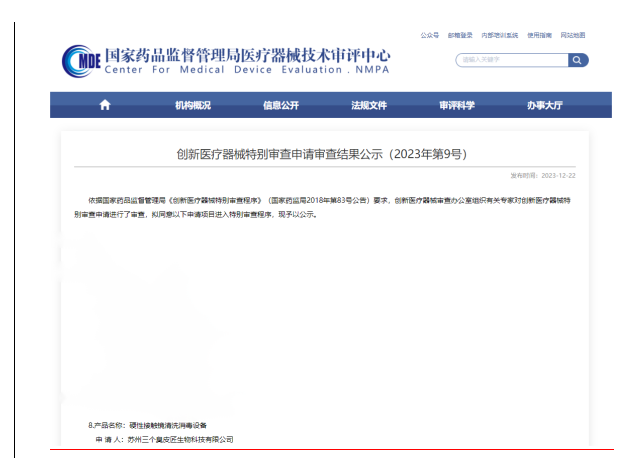Viewport: 640px width, 464px height.
Task: Click the magnifier search button
Action: click(578, 60)
